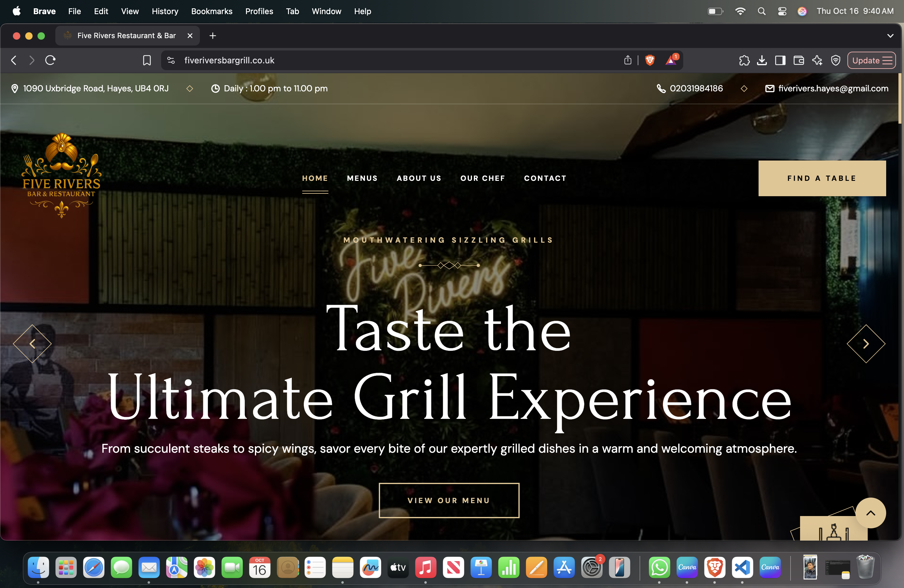Image resolution: width=904 pixels, height=588 pixels.
Task: Click the bookmark this page icon
Action: (x=147, y=60)
